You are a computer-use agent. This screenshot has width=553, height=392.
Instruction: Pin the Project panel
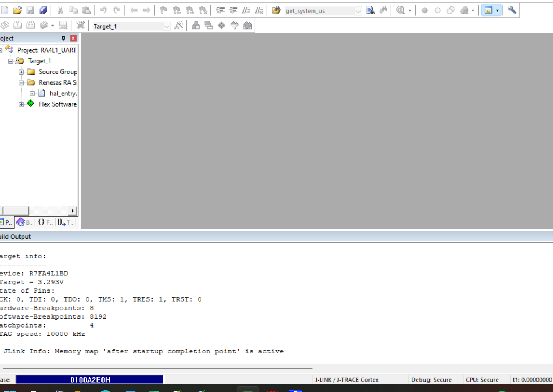(x=63, y=38)
